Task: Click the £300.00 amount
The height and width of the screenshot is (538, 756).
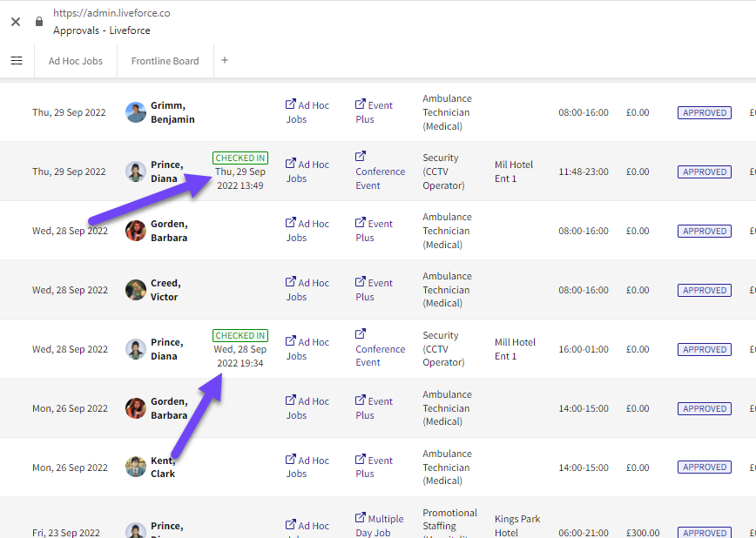Action: (643, 533)
